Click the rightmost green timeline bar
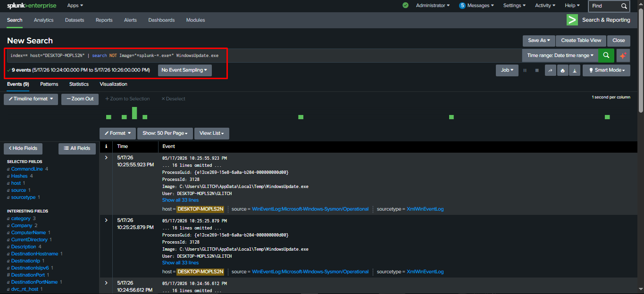This screenshot has height=294, width=644. coord(607,117)
